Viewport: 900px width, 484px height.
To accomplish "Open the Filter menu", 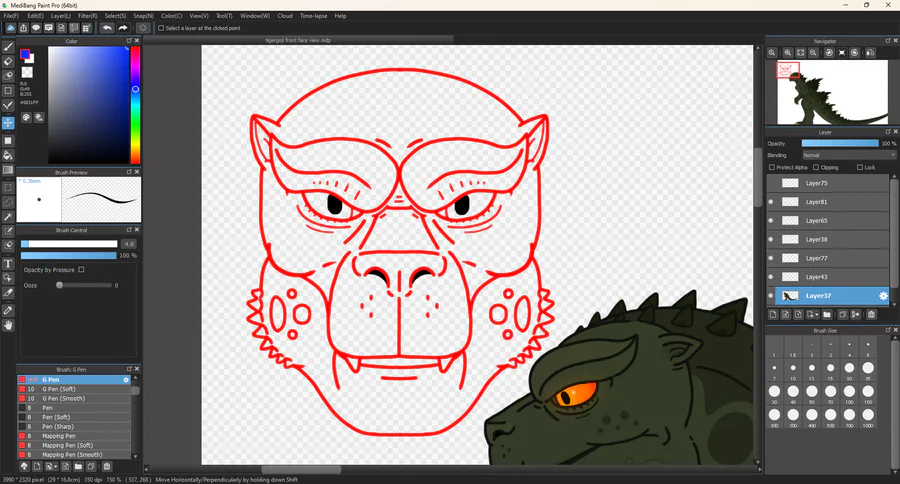I will (x=88, y=16).
